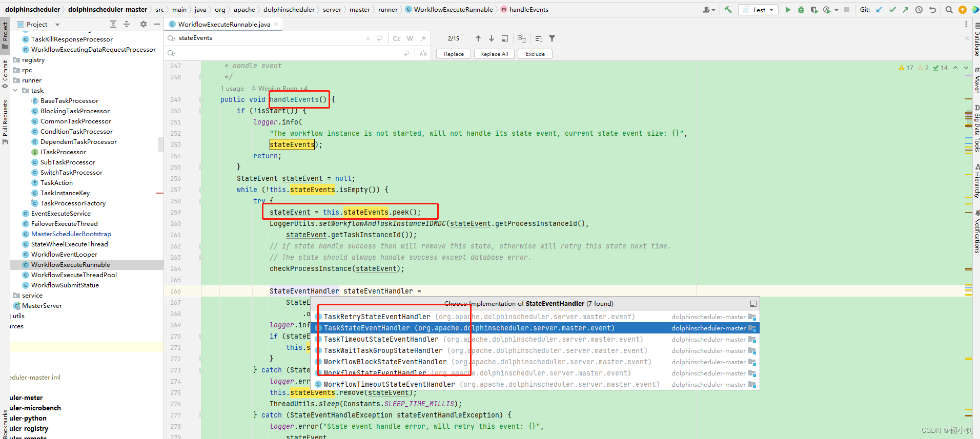Open the user account dropdown

709,10
